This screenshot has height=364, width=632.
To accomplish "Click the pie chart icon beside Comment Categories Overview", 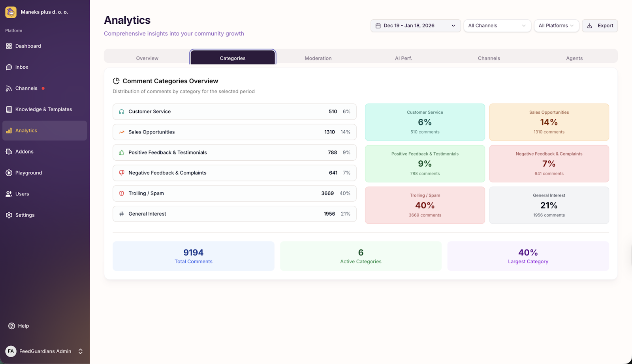I will [116, 81].
